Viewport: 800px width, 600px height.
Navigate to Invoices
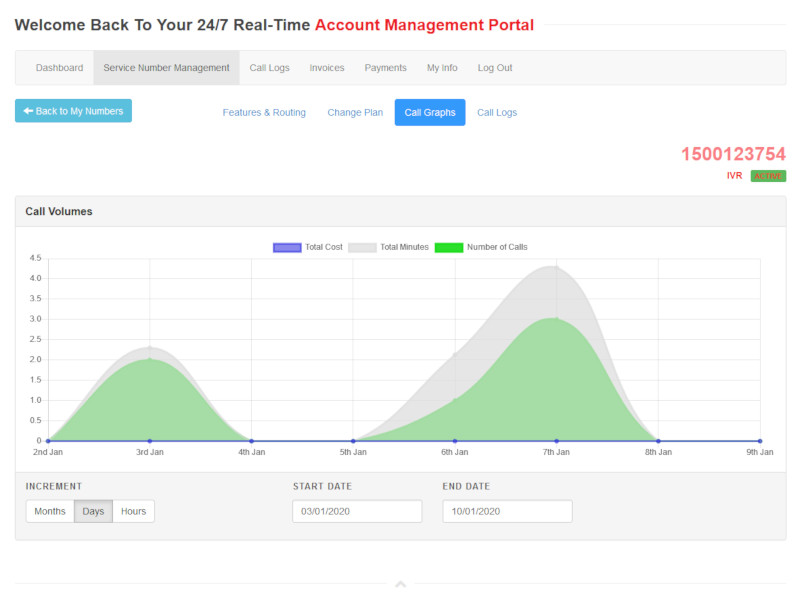point(327,68)
